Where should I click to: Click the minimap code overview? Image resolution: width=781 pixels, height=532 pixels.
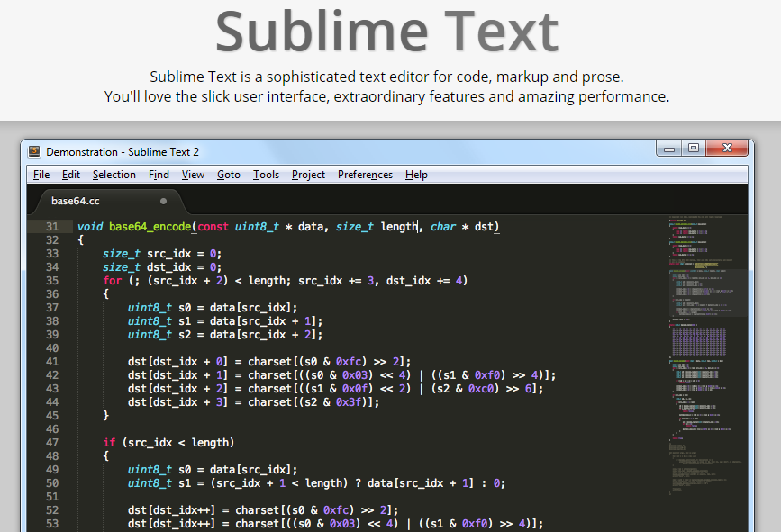[707, 356]
